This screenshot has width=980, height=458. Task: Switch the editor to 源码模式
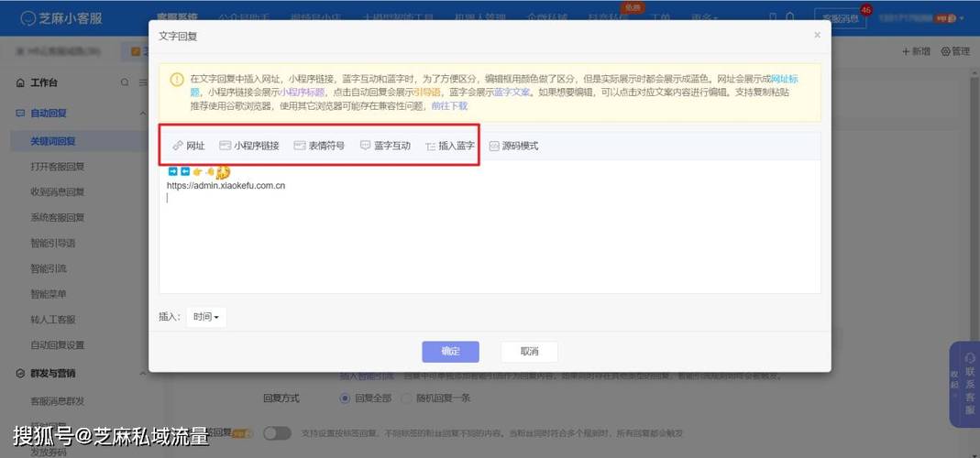(513, 146)
